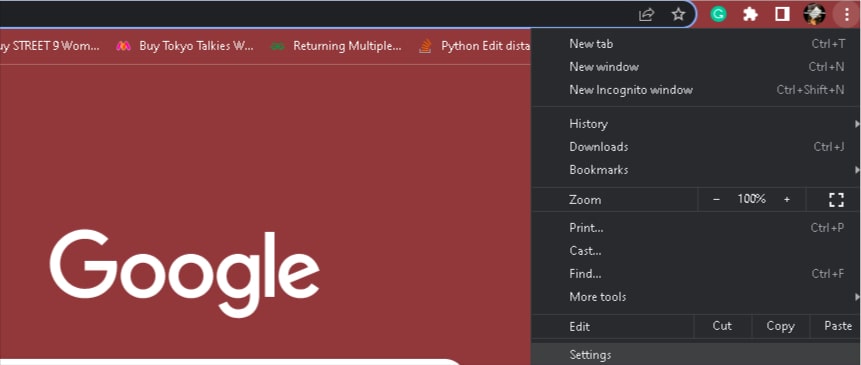The height and width of the screenshot is (365, 861).
Task: Open Settings from the menu
Action: coord(696,355)
